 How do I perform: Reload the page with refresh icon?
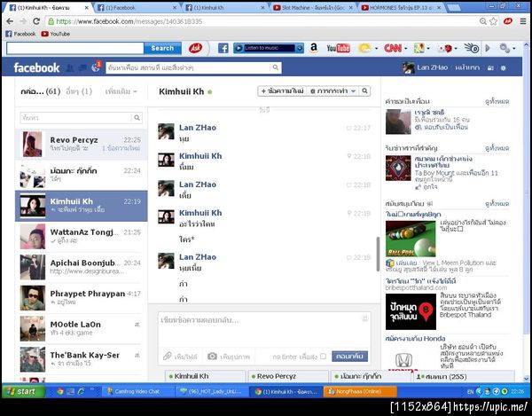36,21
